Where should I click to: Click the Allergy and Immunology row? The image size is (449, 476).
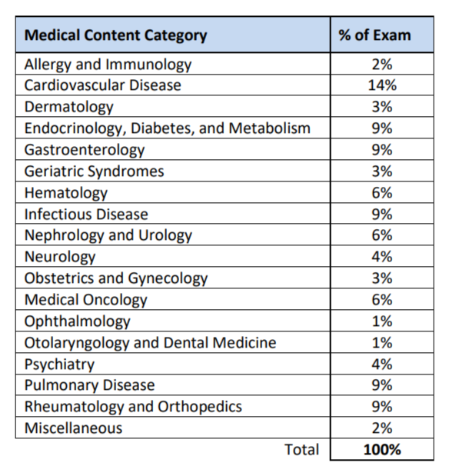point(224,64)
